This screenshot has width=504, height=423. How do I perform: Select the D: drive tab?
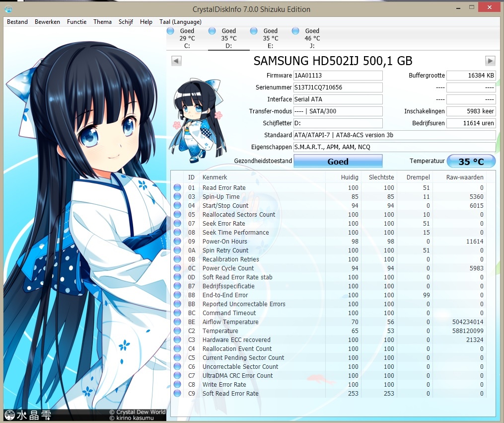(228, 38)
